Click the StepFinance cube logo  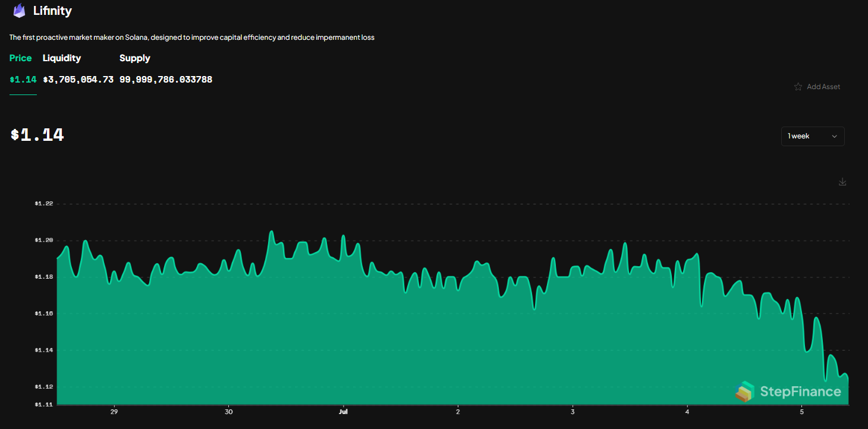(746, 392)
